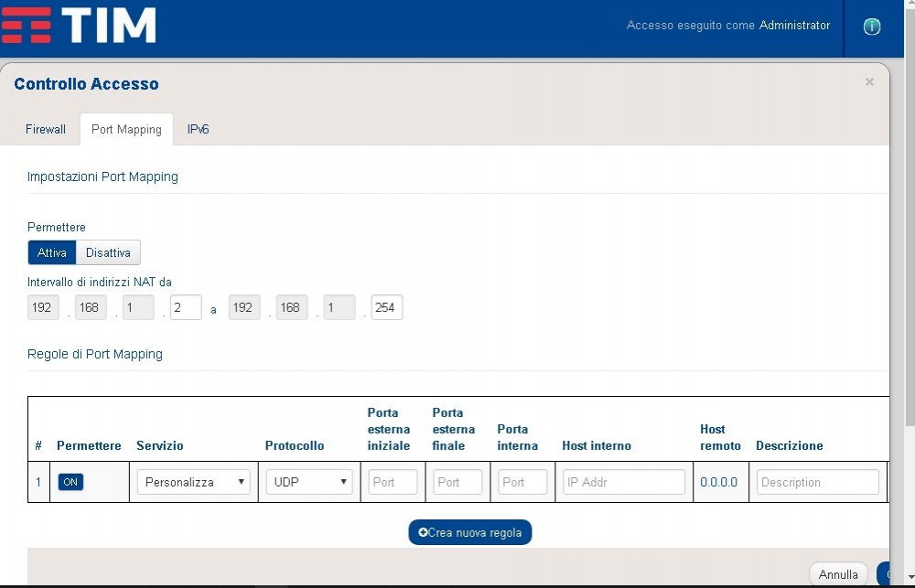
Task: Click the Descrizione column header
Action: 790,445
